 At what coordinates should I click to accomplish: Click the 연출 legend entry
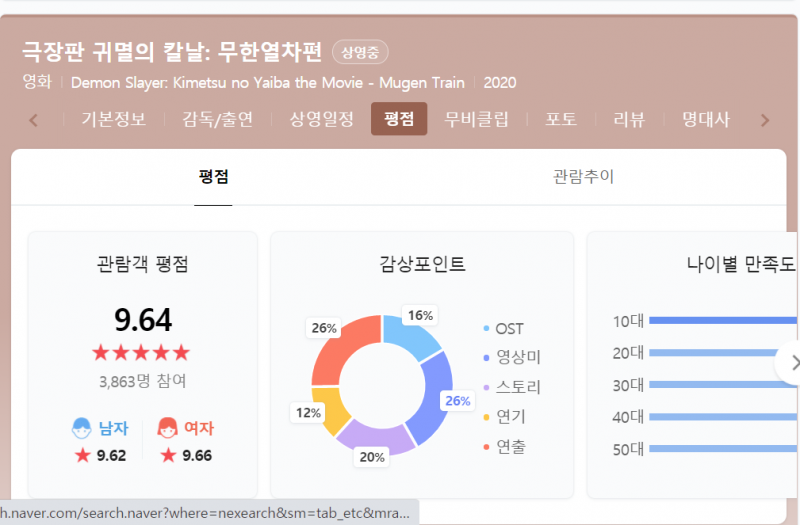point(504,446)
